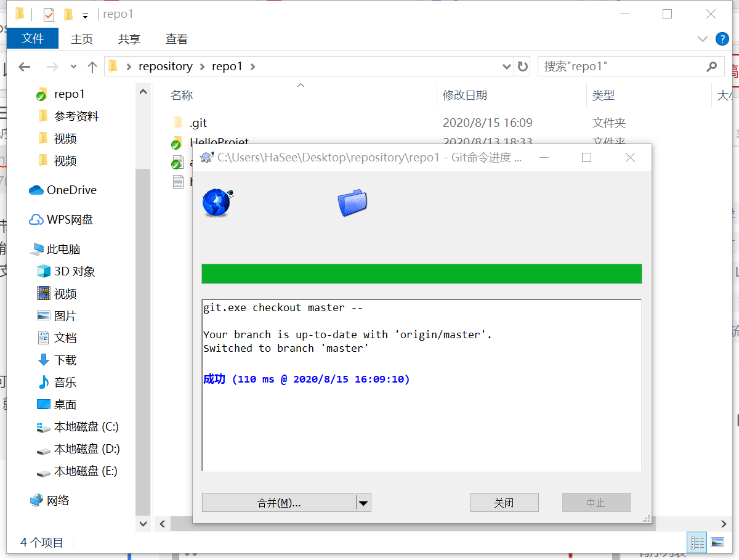Open 下载 folder in navigation pane

click(65, 360)
